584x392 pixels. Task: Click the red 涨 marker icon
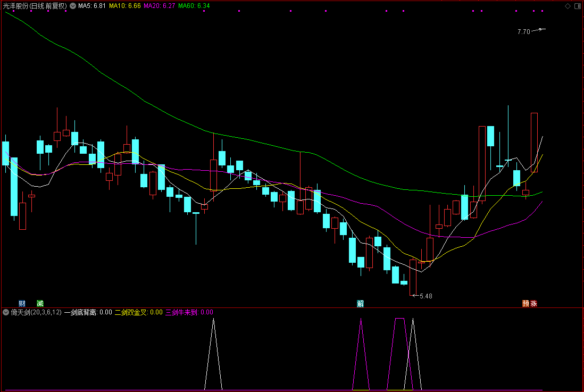[x=533, y=303]
